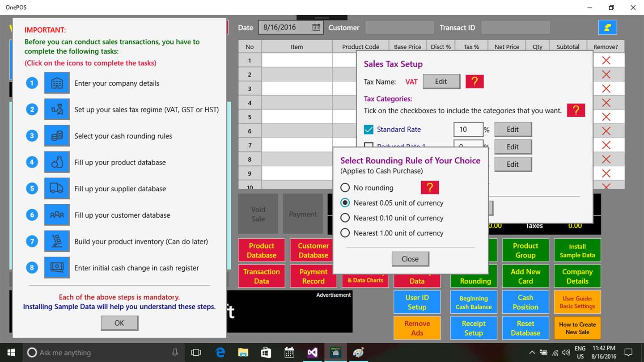Image resolution: width=644 pixels, height=362 pixels.
Task: Edit the tax name VAT
Action: pyautogui.click(x=441, y=81)
